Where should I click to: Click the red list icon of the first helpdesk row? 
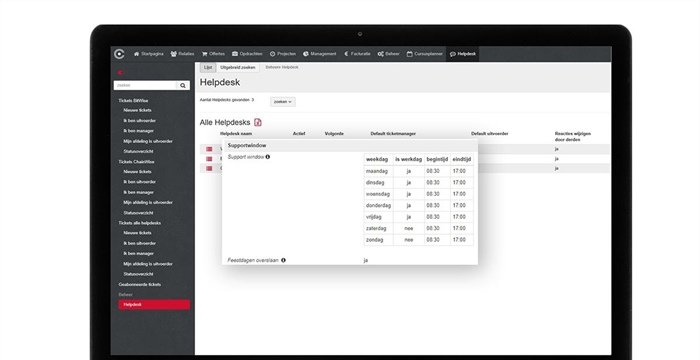209,149
